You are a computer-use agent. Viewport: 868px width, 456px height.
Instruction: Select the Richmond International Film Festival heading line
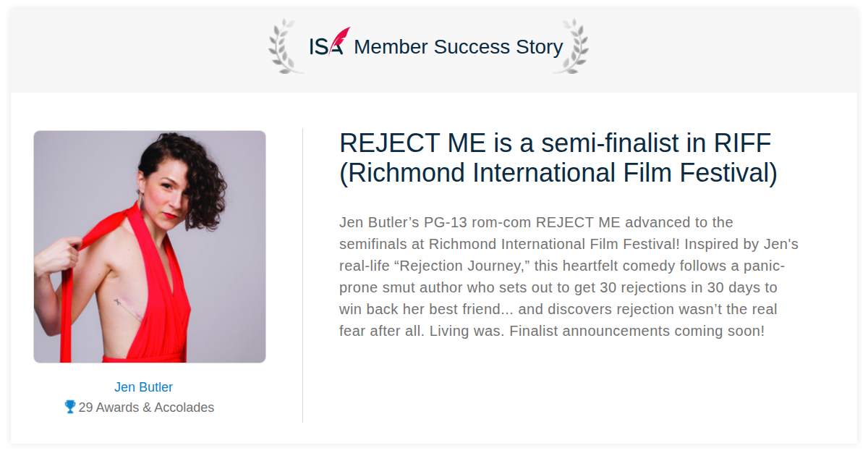click(558, 174)
